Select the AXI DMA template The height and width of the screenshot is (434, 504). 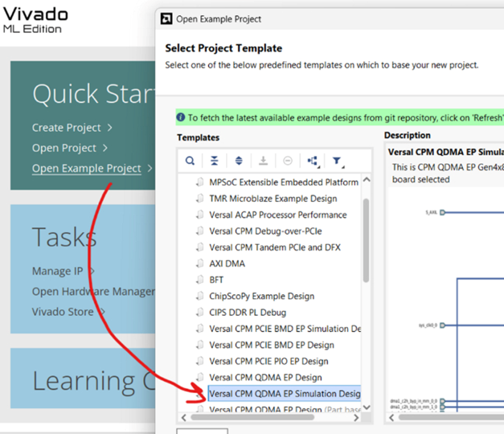(227, 263)
